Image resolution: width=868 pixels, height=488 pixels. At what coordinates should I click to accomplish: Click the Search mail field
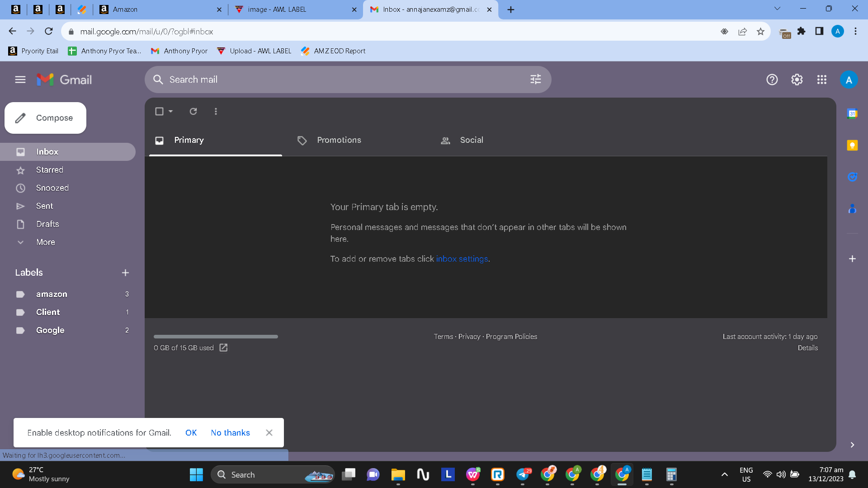[348, 80]
